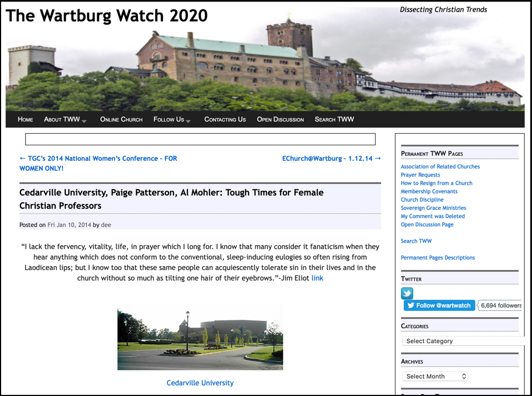The height and width of the screenshot is (396, 532).
Task: Open My Comment was Deleted page
Action: (433, 216)
